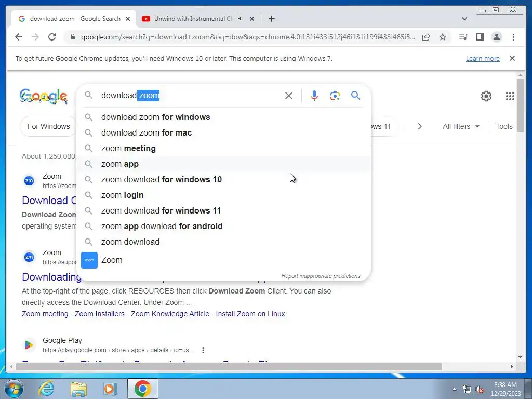The width and height of the screenshot is (532, 399).
Task: Open the Chrome three-dot menu
Action: (513, 37)
